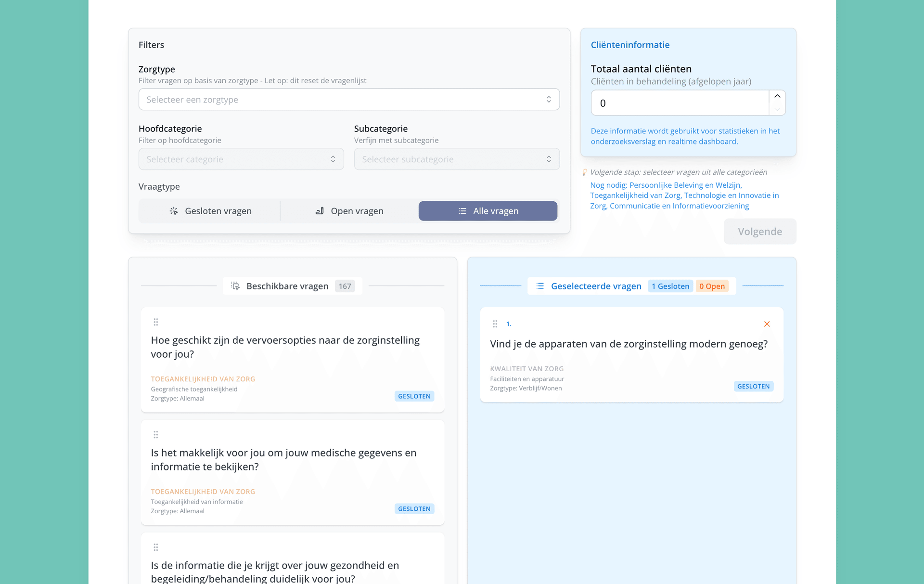Keep Alle vragen selected as vraagtype
This screenshot has height=584, width=924.
coord(488,211)
